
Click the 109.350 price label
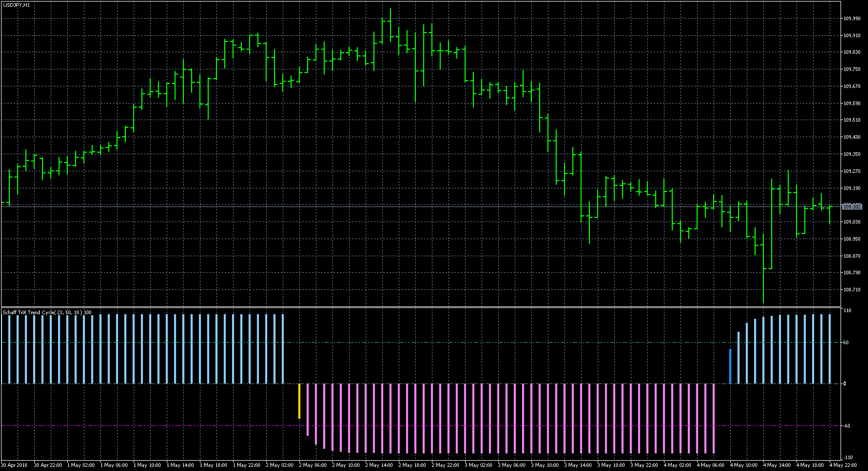click(852, 154)
